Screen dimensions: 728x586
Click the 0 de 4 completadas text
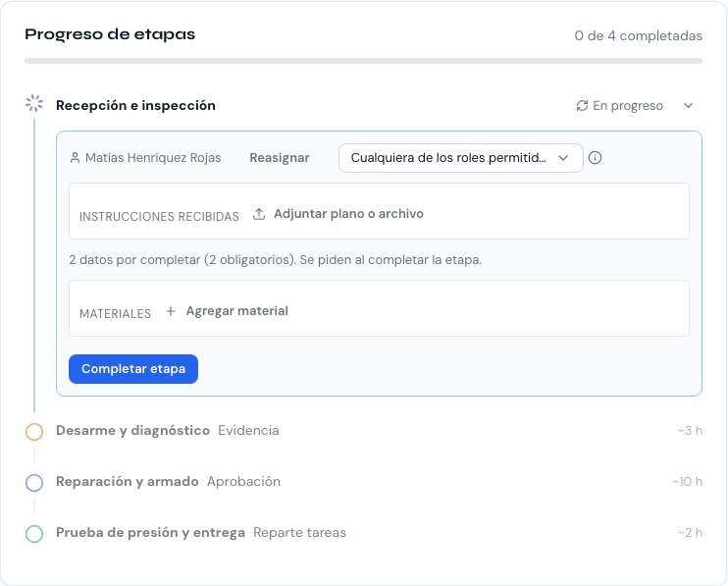click(639, 35)
